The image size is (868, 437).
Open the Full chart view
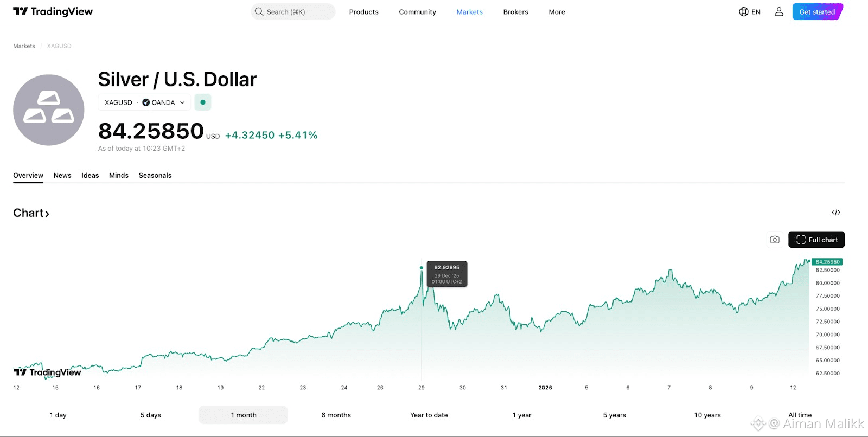[x=816, y=240]
